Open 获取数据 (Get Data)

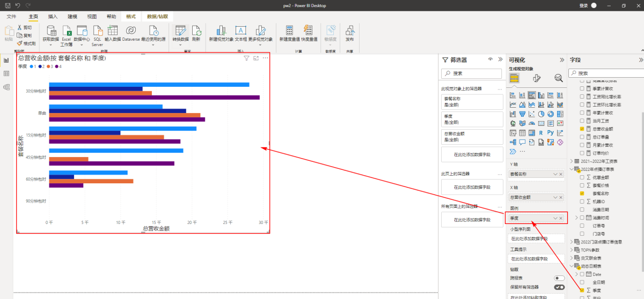pyautogui.click(x=51, y=35)
